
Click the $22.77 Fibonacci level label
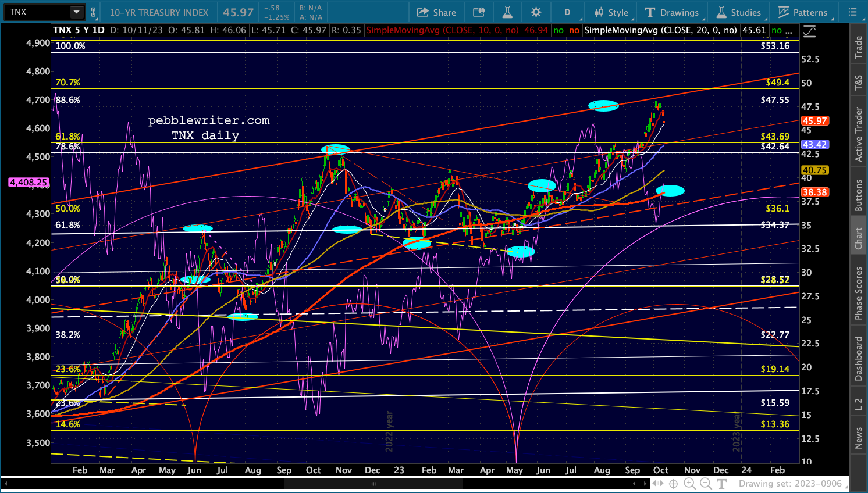click(x=775, y=335)
